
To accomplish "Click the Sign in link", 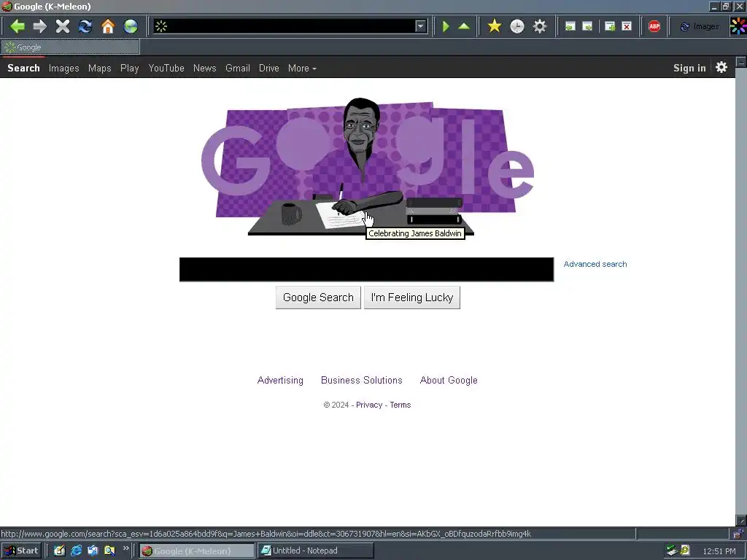I will click(689, 68).
